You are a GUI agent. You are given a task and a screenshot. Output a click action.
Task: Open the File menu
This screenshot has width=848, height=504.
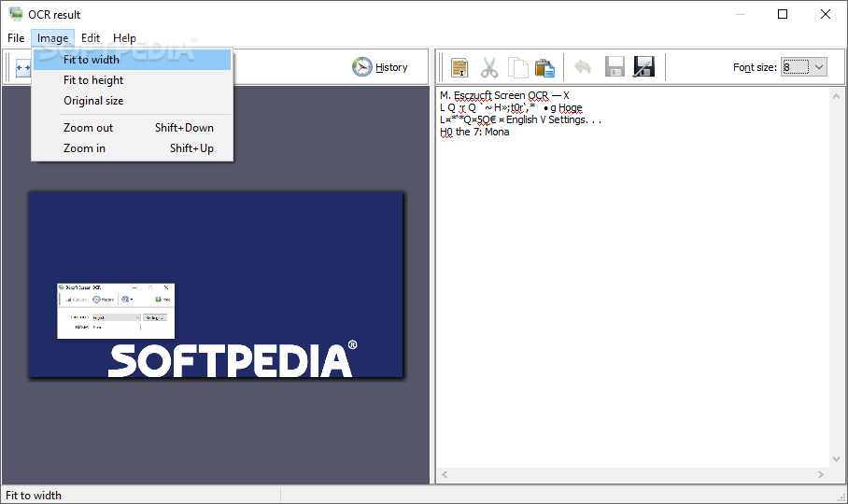[16, 38]
